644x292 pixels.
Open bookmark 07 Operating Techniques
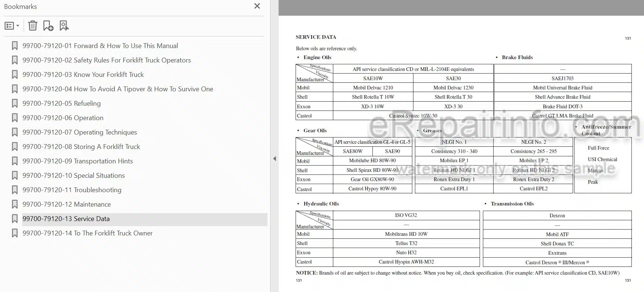[x=79, y=132]
